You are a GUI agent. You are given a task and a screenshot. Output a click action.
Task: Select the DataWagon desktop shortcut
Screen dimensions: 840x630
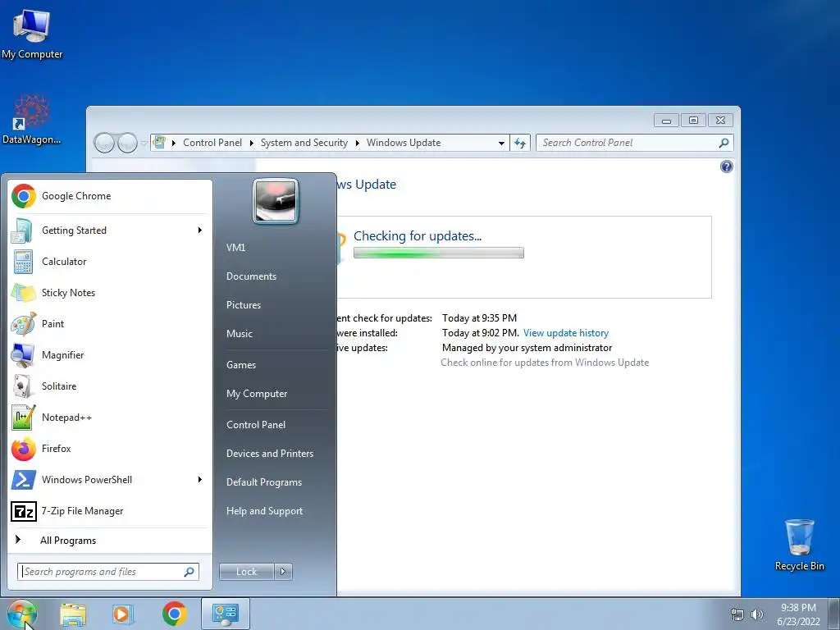pos(32,120)
